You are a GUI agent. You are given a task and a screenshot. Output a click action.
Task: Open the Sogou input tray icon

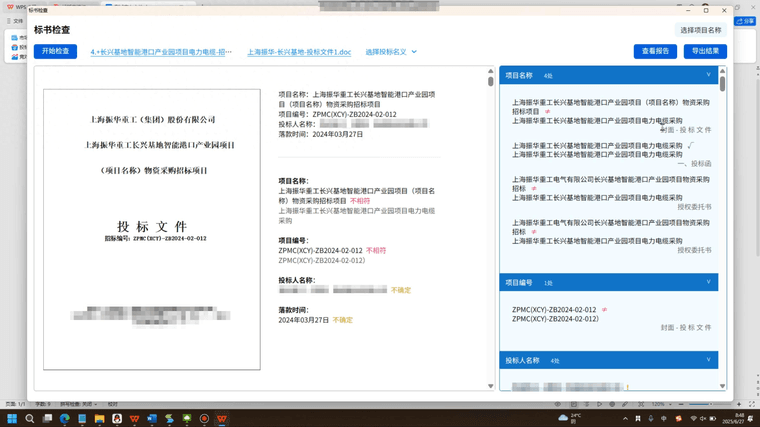click(x=679, y=419)
